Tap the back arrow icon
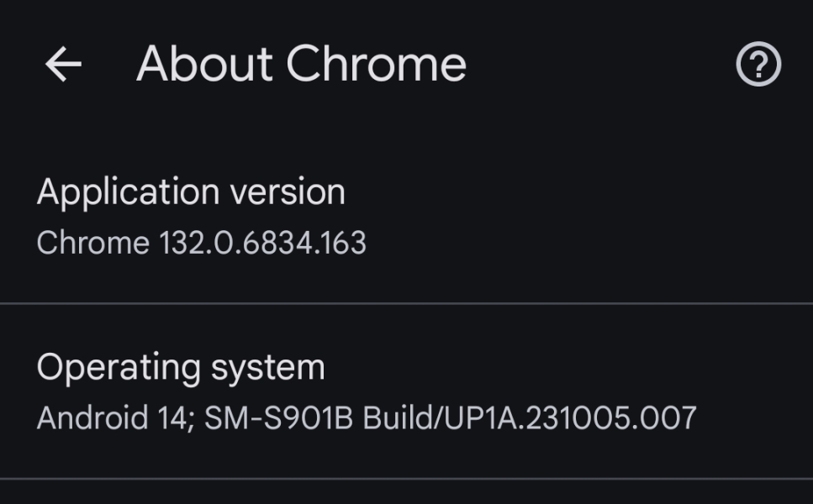813x504 pixels. point(63,65)
